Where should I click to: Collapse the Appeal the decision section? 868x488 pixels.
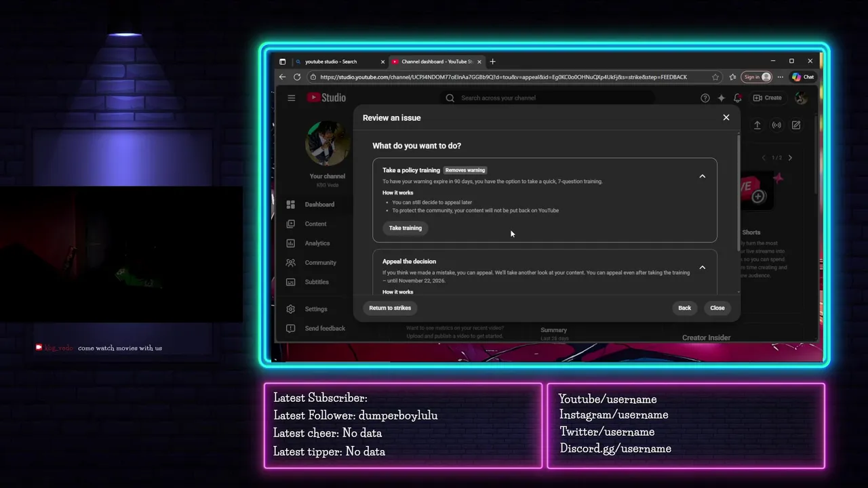point(703,267)
